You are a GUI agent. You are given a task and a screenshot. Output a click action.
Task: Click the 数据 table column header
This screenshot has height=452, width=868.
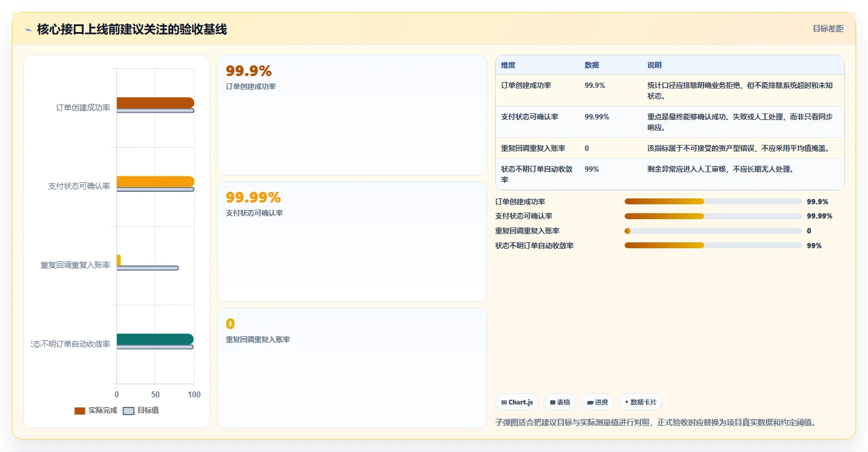coord(592,65)
